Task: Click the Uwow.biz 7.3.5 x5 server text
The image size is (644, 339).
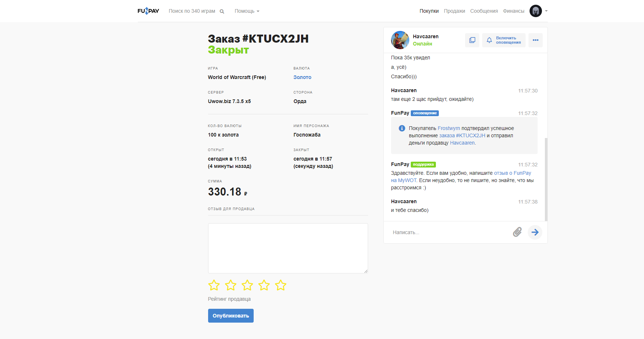Action: pyautogui.click(x=229, y=101)
